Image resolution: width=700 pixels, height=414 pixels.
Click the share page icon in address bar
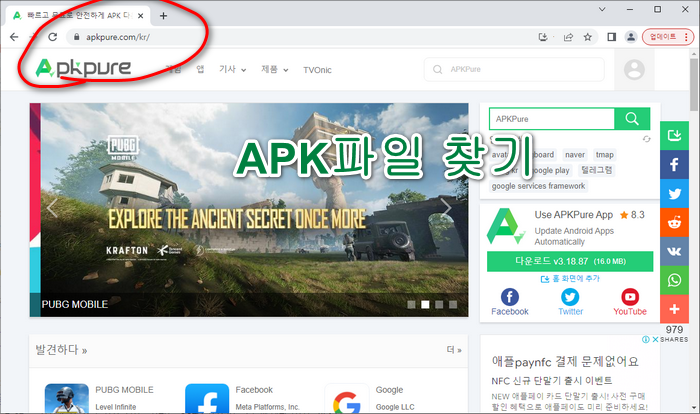568,37
